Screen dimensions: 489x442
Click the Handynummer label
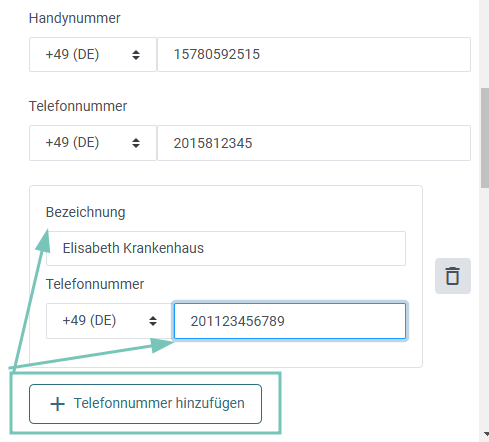pyautogui.click(x=74, y=18)
